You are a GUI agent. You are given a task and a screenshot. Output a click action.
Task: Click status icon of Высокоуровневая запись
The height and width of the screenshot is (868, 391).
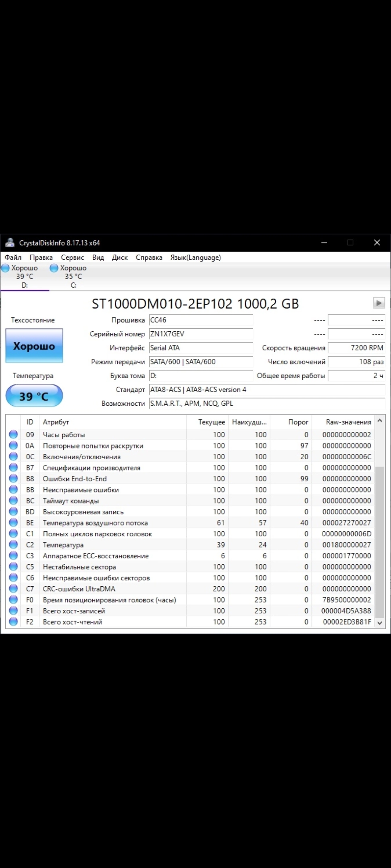click(x=13, y=512)
